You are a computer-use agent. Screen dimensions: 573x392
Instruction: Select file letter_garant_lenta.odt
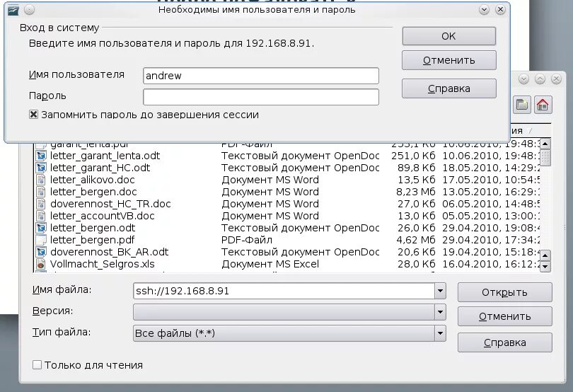[x=105, y=156]
